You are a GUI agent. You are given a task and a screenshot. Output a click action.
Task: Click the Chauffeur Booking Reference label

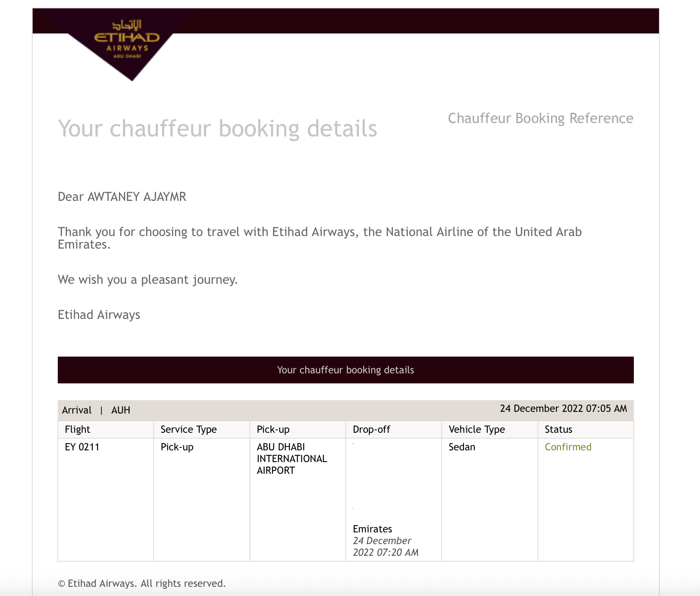[x=540, y=118]
